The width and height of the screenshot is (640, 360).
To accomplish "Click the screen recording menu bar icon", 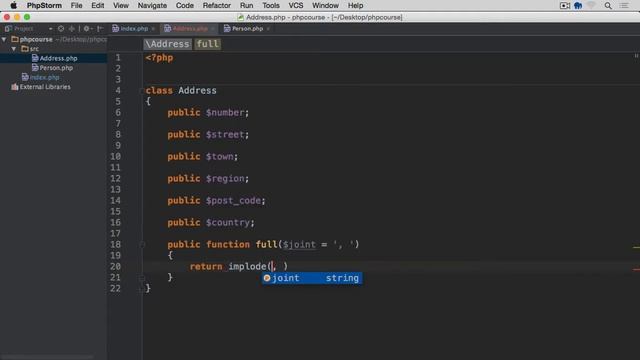I will click(565, 6).
